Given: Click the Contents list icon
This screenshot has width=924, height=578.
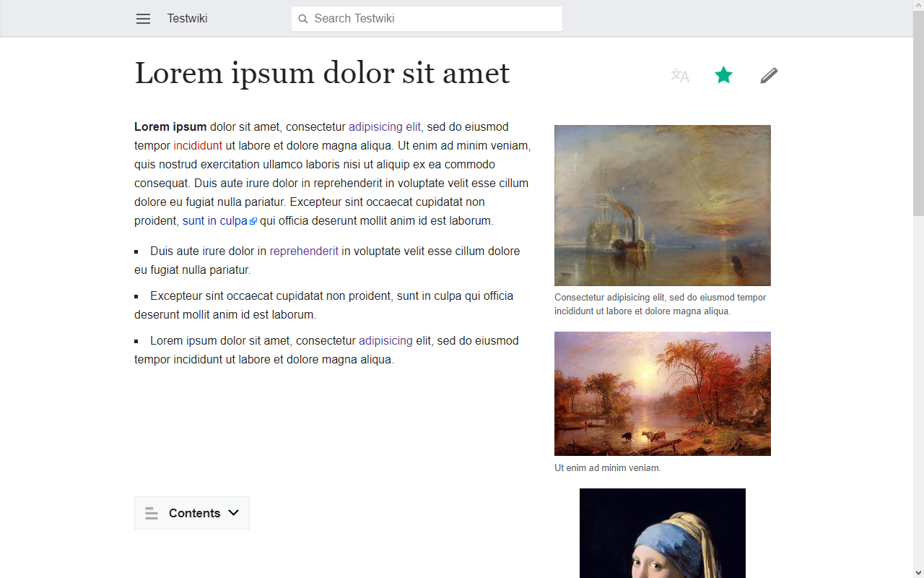Looking at the screenshot, I should [x=152, y=514].
